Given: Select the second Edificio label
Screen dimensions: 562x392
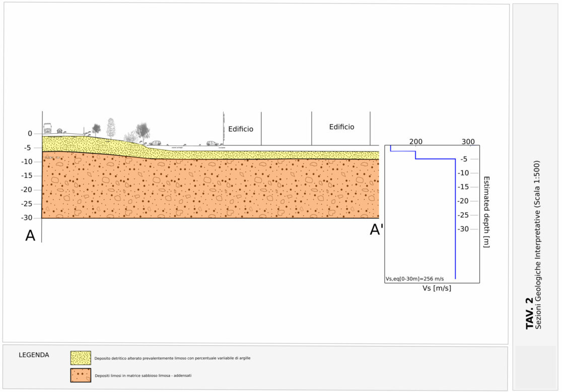Looking at the screenshot, I should coord(341,127).
